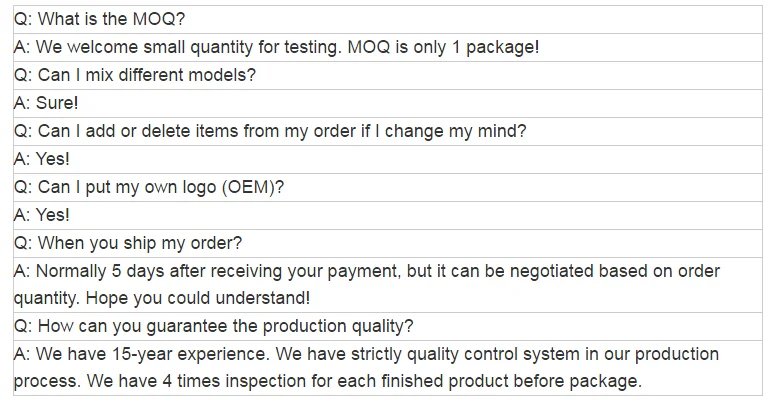Viewport: 777px width, 412px height.
Task: Click 'When you ship my order?' question
Action: (x=128, y=243)
